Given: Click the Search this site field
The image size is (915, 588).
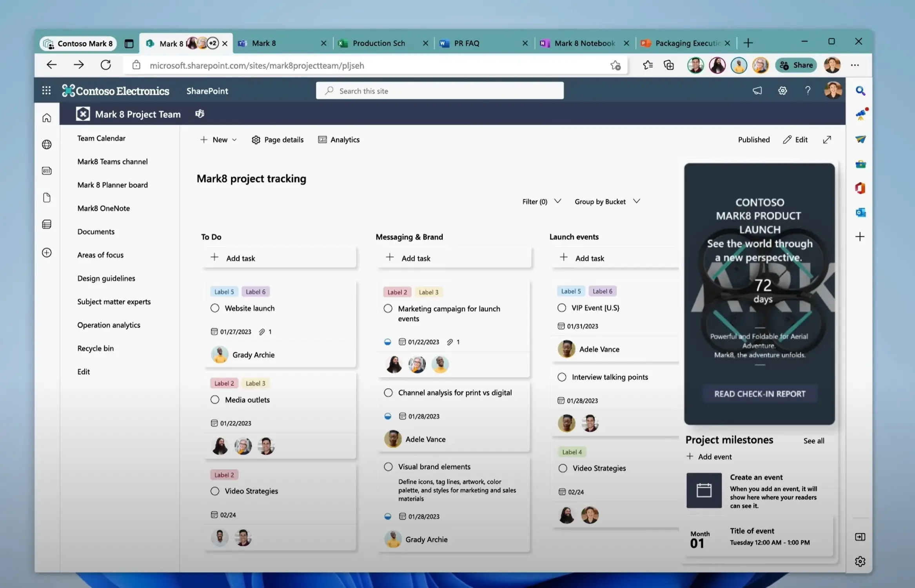Looking at the screenshot, I should pos(439,90).
